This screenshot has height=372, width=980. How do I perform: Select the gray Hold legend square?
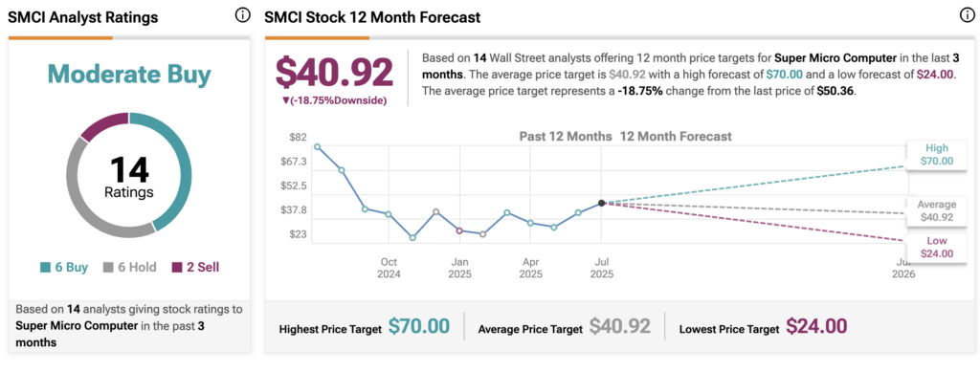click(107, 268)
